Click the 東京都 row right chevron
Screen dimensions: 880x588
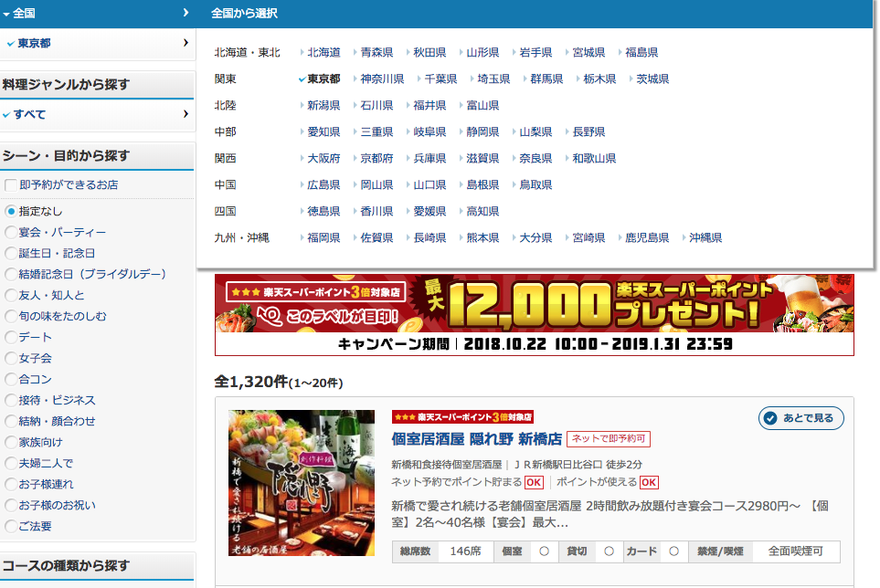coord(186,43)
